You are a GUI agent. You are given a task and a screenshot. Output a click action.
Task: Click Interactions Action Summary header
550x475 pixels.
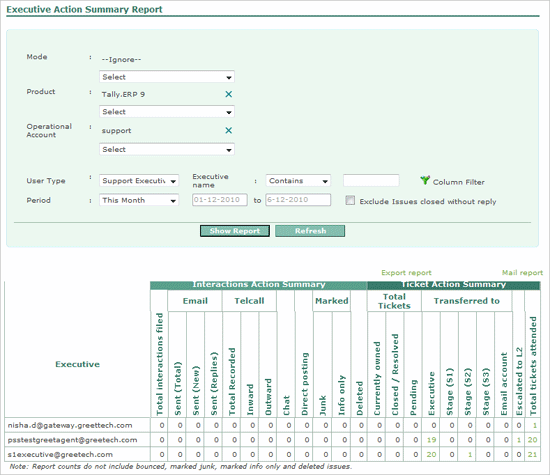pyautogui.click(x=259, y=285)
